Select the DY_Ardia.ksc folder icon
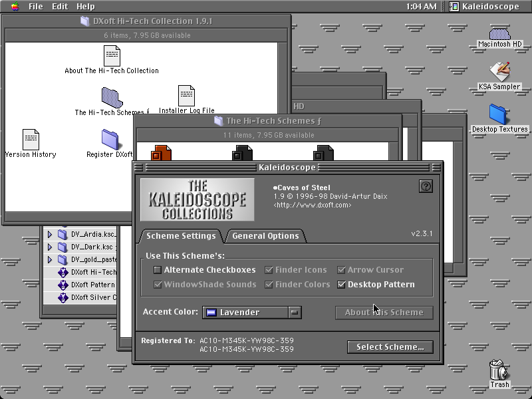 [x=63, y=234]
